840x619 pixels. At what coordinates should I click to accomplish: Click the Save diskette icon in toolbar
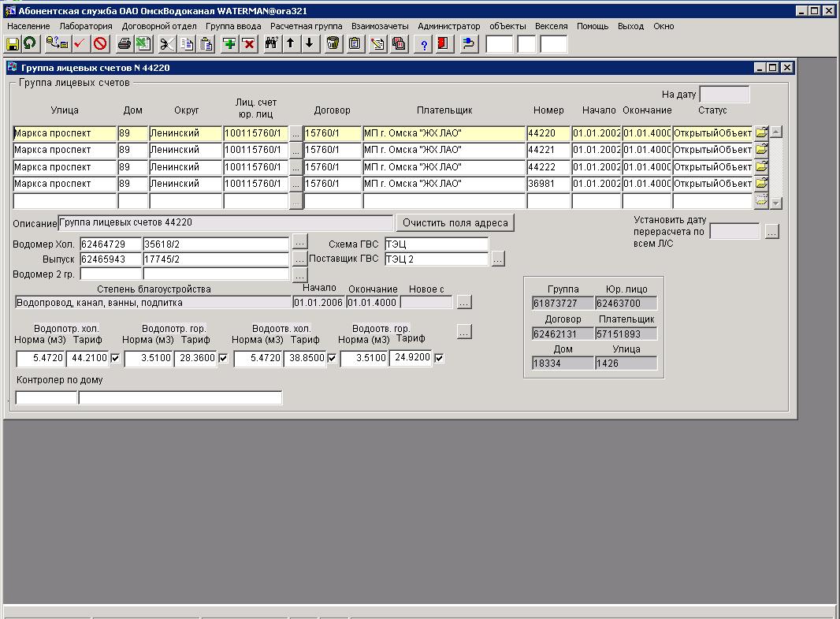[13, 44]
